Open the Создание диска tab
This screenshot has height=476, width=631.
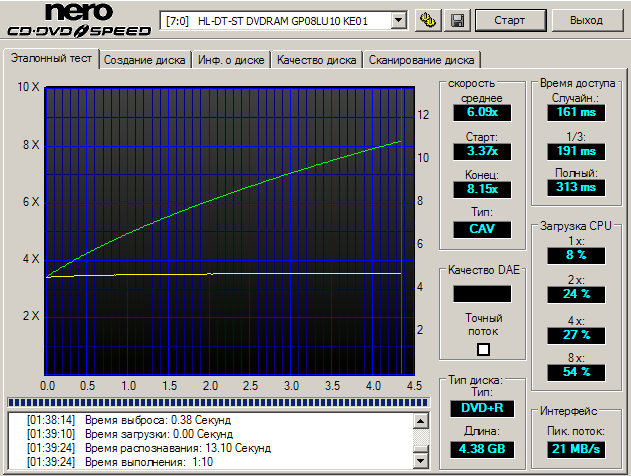click(144, 60)
